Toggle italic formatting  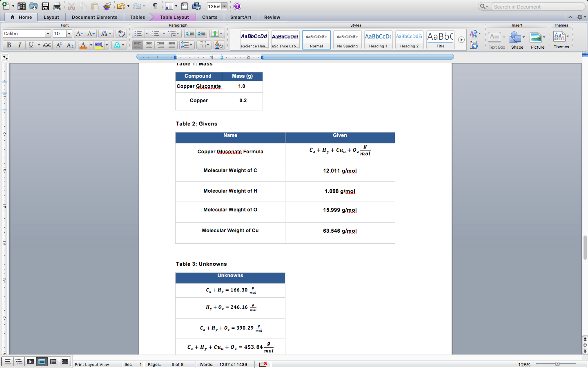tap(19, 45)
